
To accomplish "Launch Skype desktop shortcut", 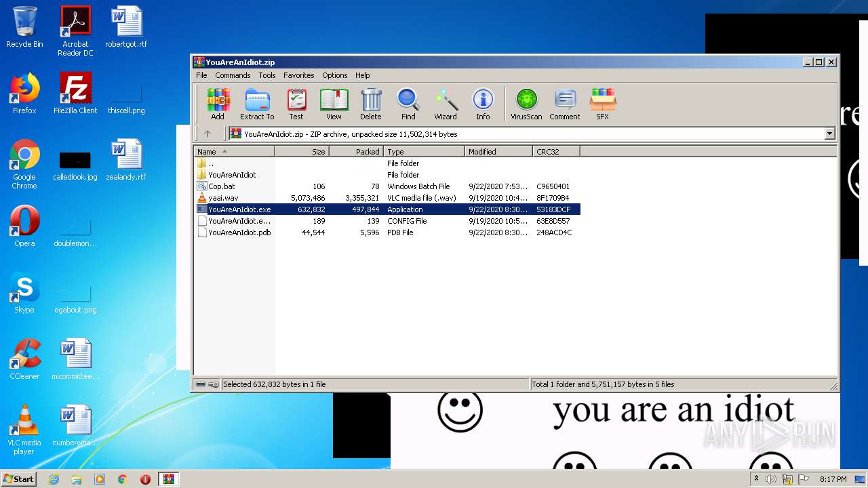I will pyautogui.click(x=24, y=293).
